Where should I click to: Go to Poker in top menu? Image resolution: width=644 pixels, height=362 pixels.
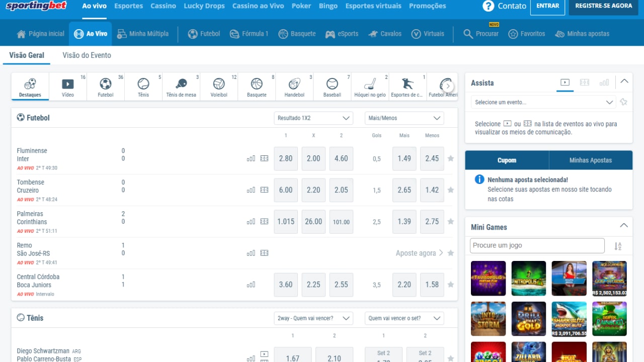click(302, 6)
